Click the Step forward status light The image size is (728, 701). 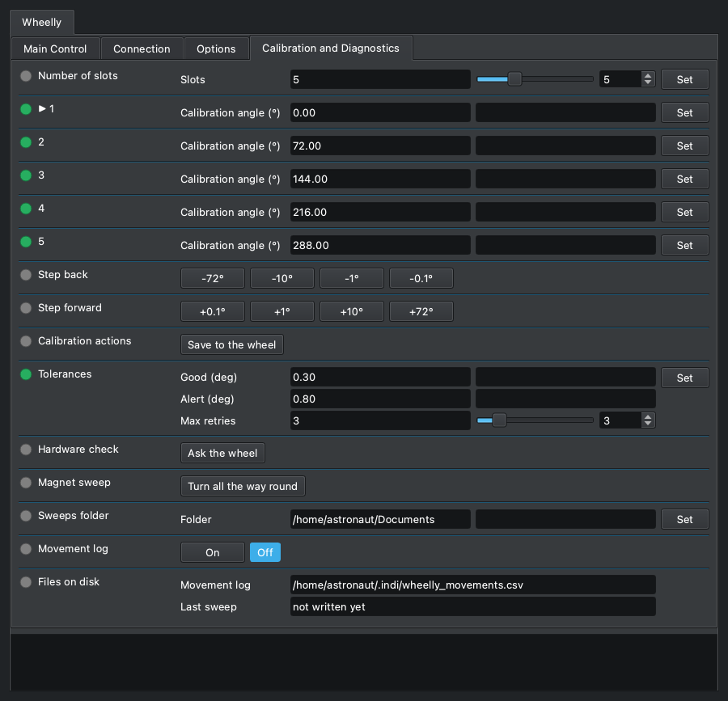click(26, 307)
